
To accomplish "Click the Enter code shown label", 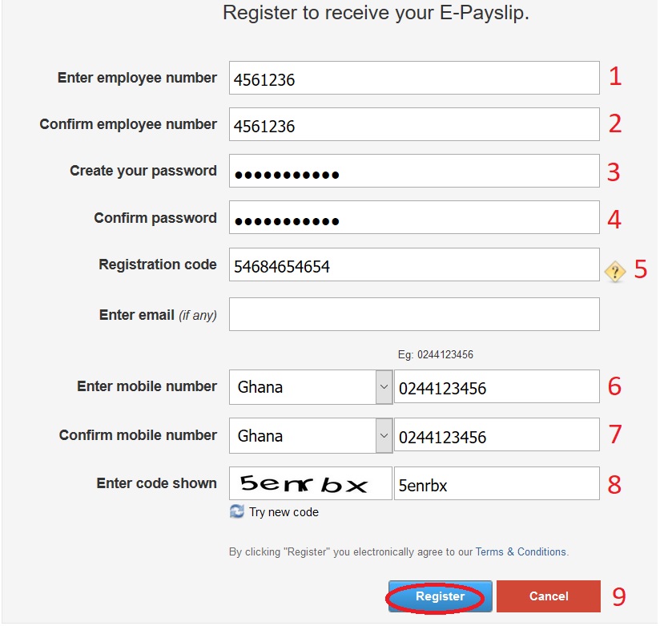I will tap(156, 483).
